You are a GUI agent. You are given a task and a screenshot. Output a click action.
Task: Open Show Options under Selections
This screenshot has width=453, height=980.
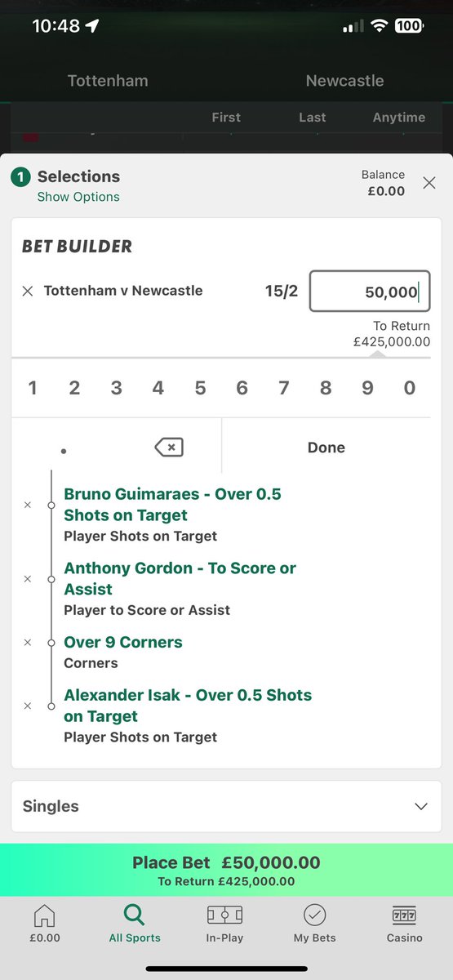78,197
